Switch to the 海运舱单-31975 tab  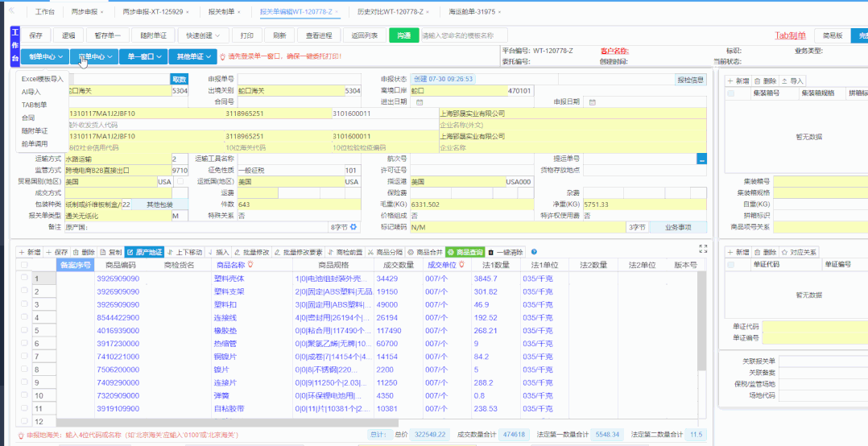coord(472,11)
